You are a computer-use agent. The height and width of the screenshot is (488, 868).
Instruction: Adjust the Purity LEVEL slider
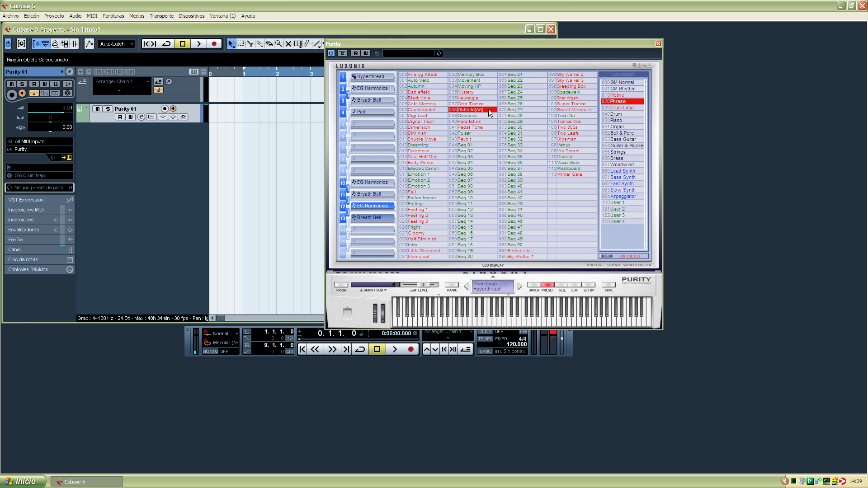click(419, 285)
